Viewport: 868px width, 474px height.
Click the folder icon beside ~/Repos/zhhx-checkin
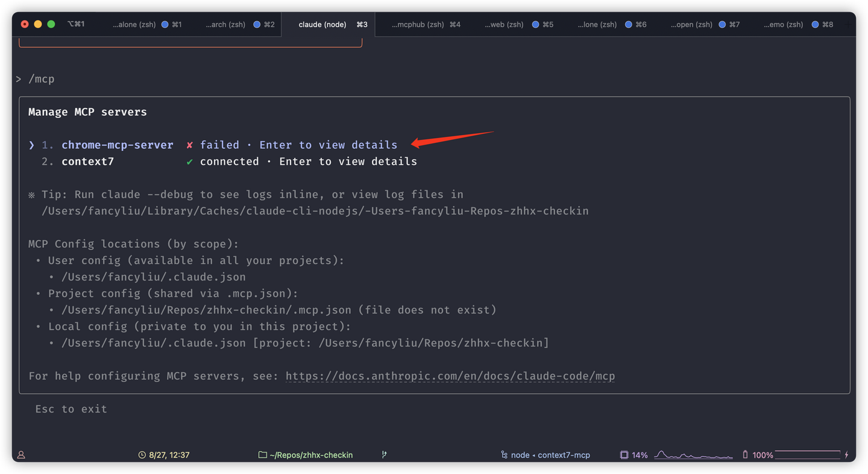coord(263,455)
